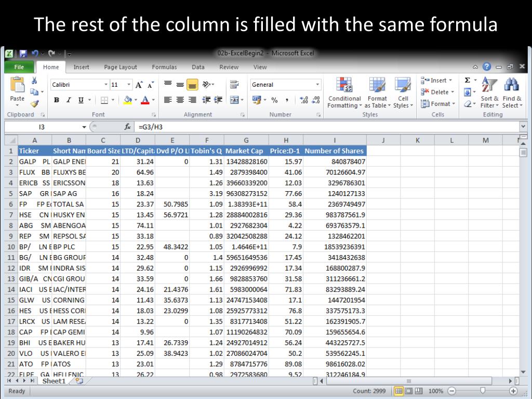Click Delete button in Cells group

(x=437, y=92)
